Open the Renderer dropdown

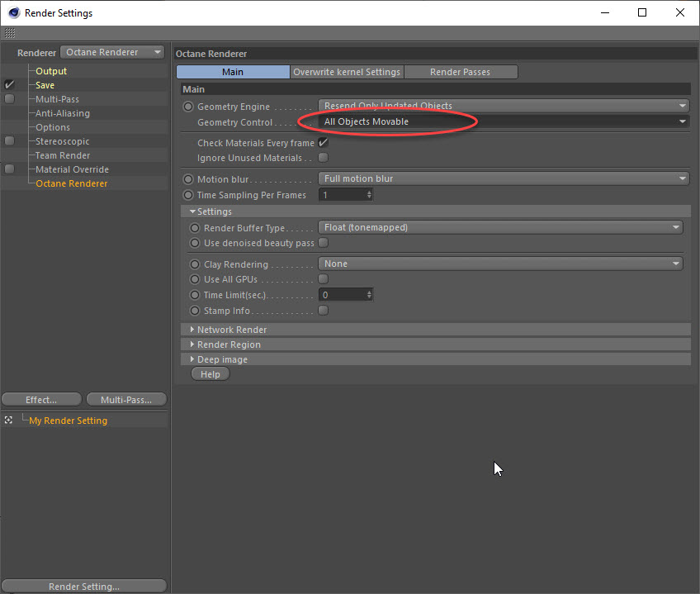tap(112, 52)
